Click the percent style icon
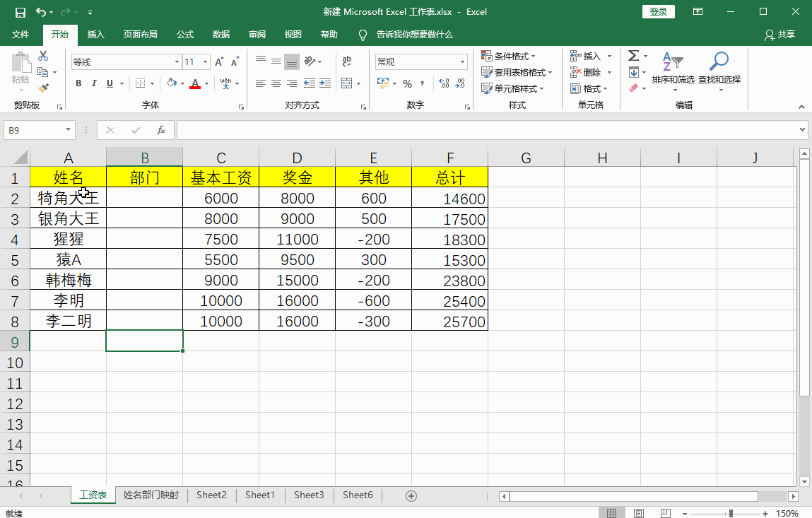Viewport: 812px width, 518px height. click(x=407, y=83)
